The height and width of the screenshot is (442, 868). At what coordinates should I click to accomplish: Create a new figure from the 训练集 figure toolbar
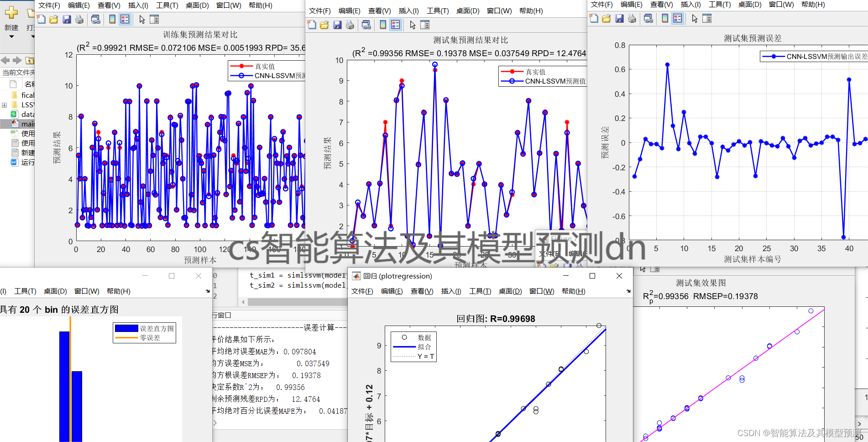tap(42, 20)
